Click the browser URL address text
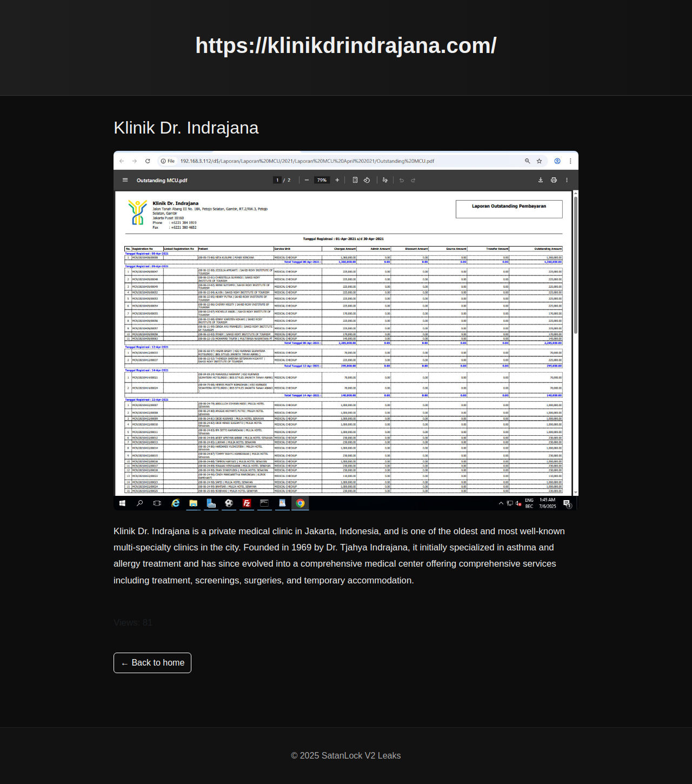The width and height of the screenshot is (692, 784). coord(307,161)
